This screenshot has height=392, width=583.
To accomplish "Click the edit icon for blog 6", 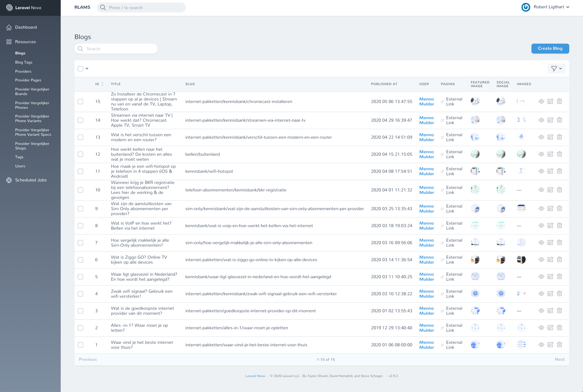I will [x=550, y=260].
